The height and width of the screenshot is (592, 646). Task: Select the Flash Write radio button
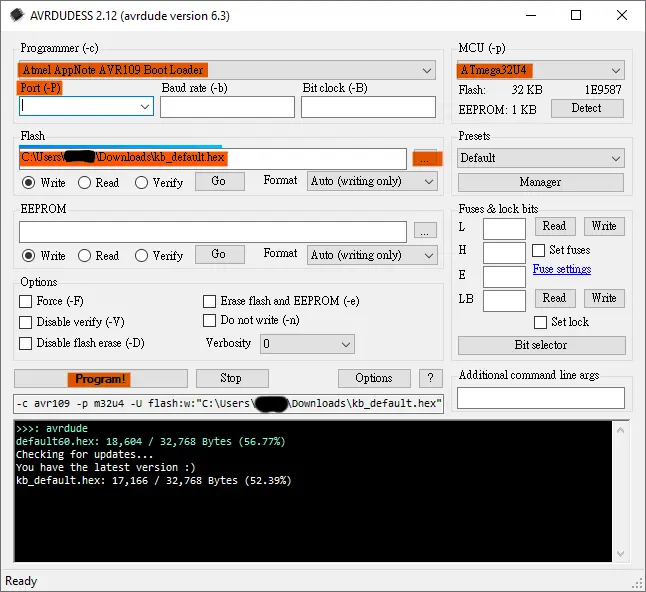pyautogui.click(x=28, y=183)
